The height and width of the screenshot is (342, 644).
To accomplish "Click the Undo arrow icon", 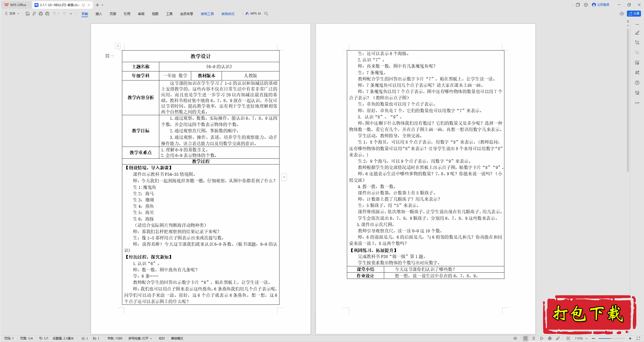I will tap(54, 14).
